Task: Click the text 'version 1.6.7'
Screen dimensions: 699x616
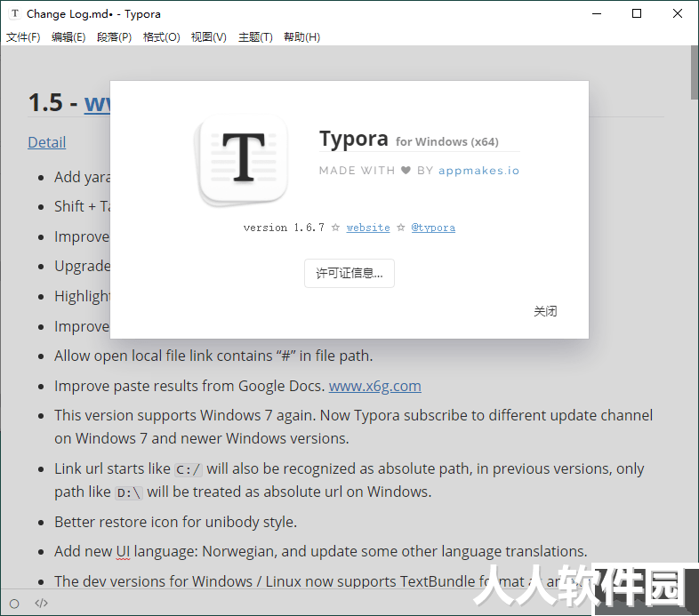Action: 284,228
